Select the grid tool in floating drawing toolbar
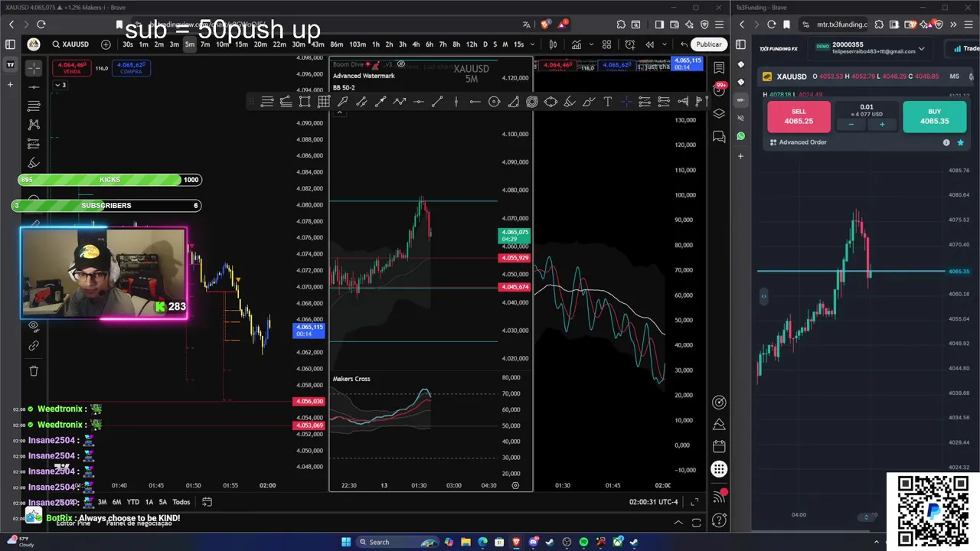 click(324, 102)
